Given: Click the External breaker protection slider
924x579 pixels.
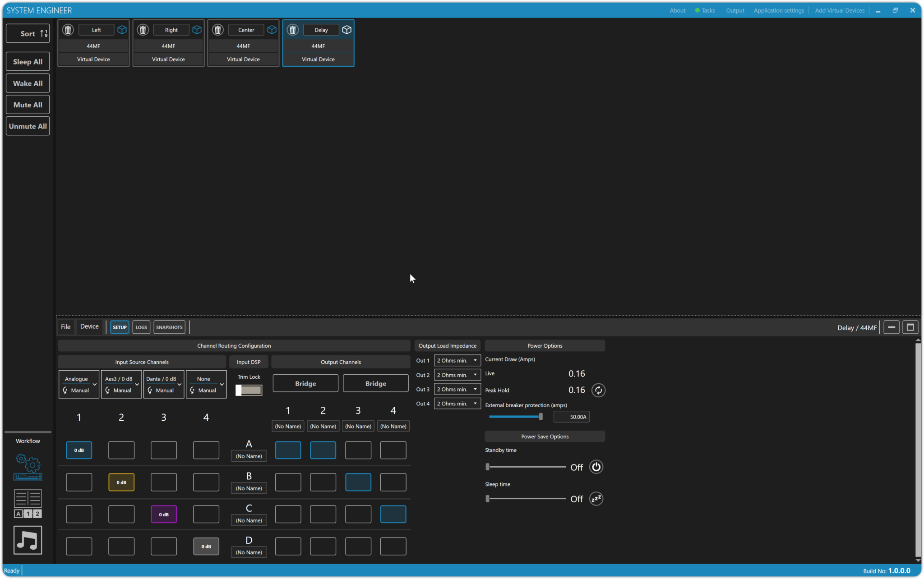Looking at the screenshot, I should click(516, 417).
